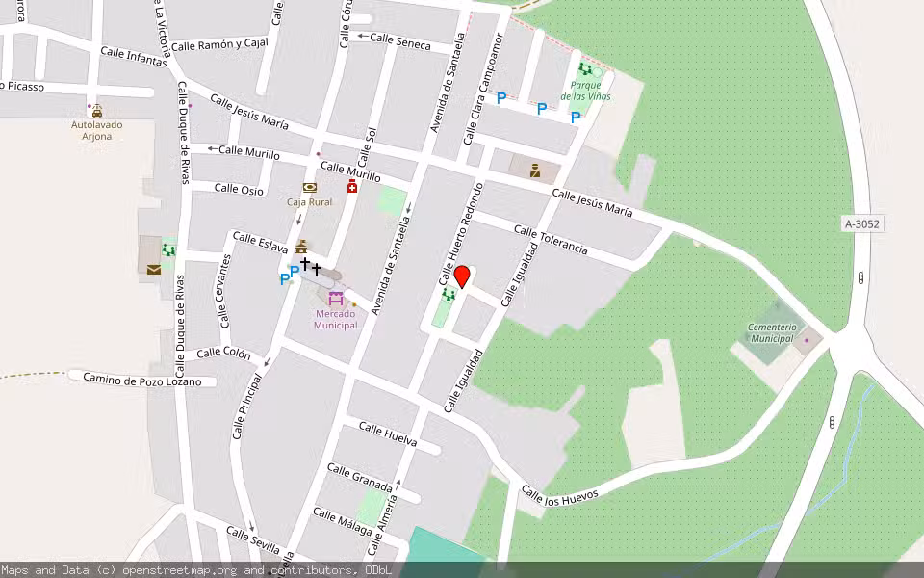
Task: Select the lower traffic signal icon near the roundabout
Action: pos(832,422)
